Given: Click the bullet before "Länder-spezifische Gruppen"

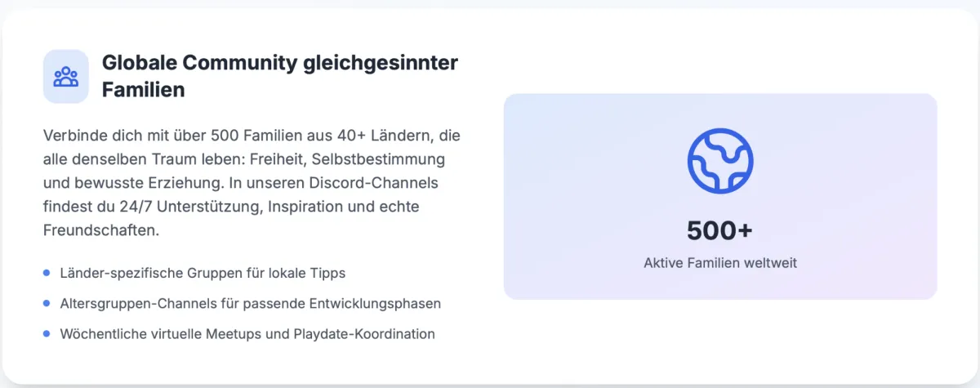Looking at the screenshot, I should pos(47,273).
